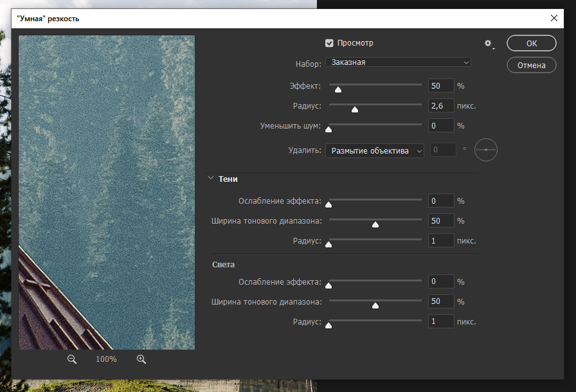Click the angle dial control
Viewport: 576px width, 392px height.
[485, 150]
